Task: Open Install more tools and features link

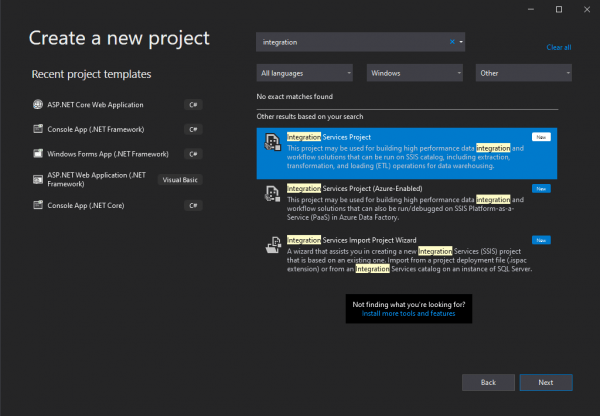Action: pyautogui.click(x=408, y=313)
